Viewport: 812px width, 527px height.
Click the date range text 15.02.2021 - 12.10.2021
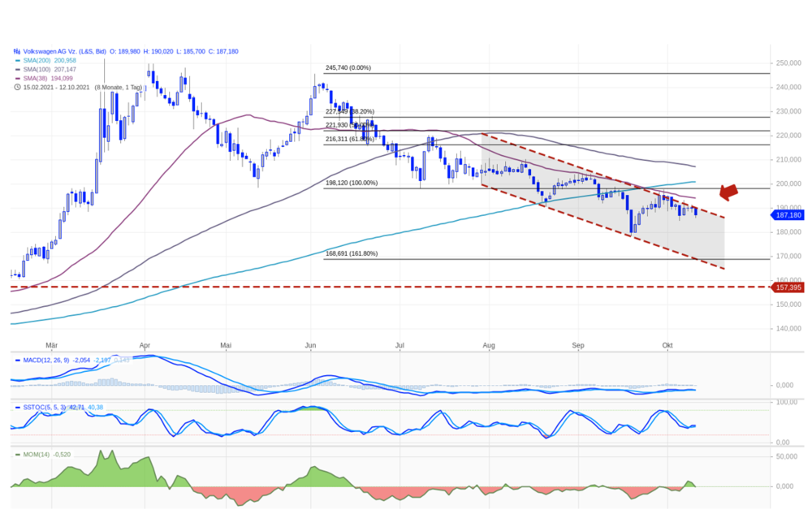click(x=57, y=87)
